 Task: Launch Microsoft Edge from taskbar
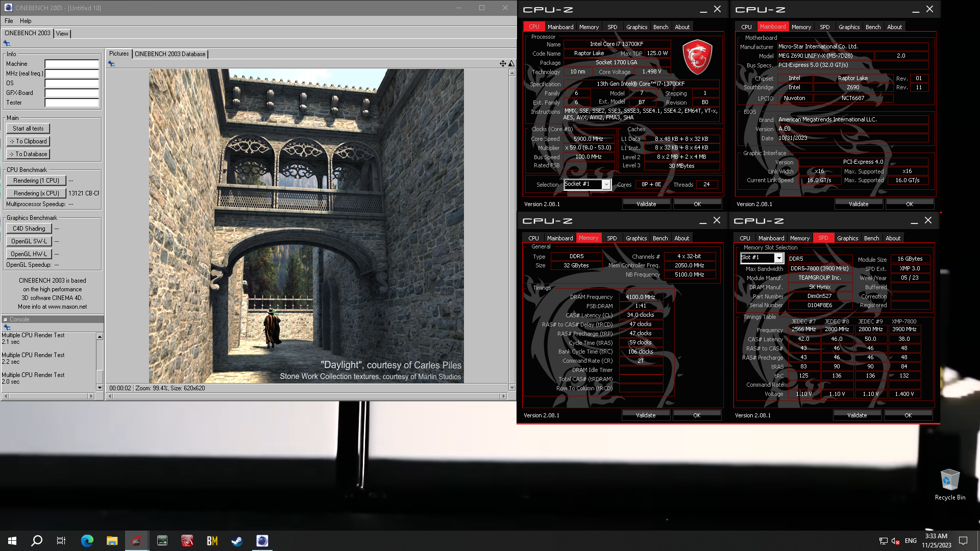click(x=87, y=541)
